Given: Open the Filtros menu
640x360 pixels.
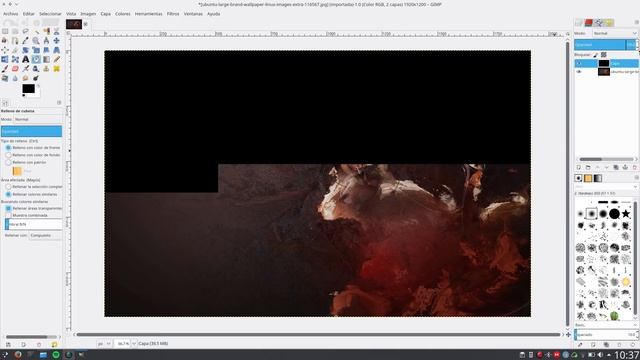Looking at the screenshot, I should coord(173,14).
